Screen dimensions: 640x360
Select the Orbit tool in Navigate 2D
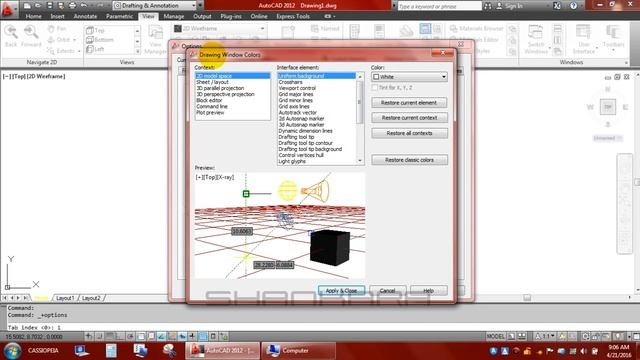[x=59, y=40]
